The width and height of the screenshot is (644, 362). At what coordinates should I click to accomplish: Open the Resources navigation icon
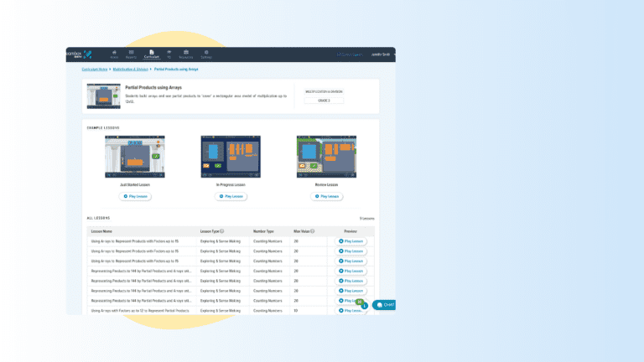click(186, 54)
